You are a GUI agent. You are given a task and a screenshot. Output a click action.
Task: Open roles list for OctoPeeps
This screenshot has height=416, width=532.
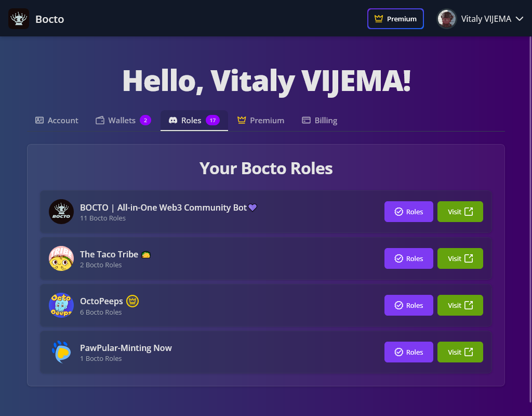tap(408, 305)
